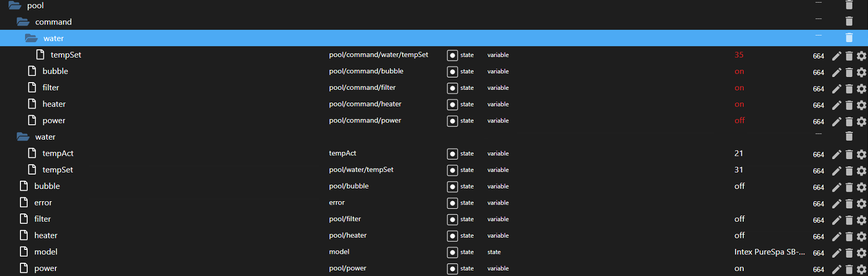Open gear settings for pool/power

[x=861, y=269]
